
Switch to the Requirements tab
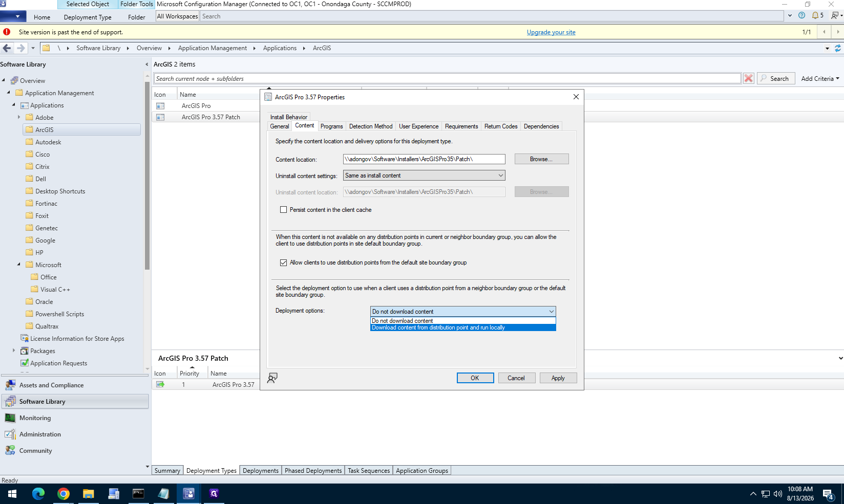pyautogui.click(x=461, y=126)
